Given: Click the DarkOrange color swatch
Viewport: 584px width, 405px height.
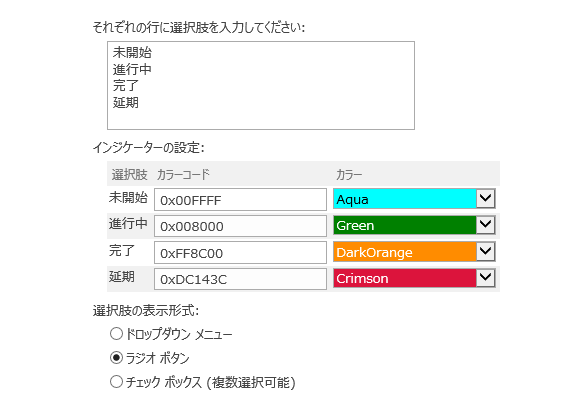Looking at the screenshot, I should pyautogui.click(x=405, y=251).
